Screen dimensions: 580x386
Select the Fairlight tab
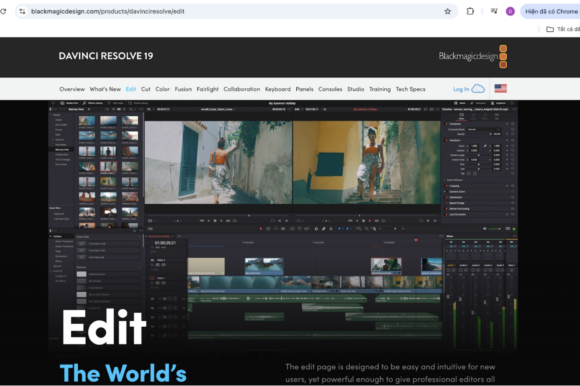pyautogui.click(x=208, y=89)
